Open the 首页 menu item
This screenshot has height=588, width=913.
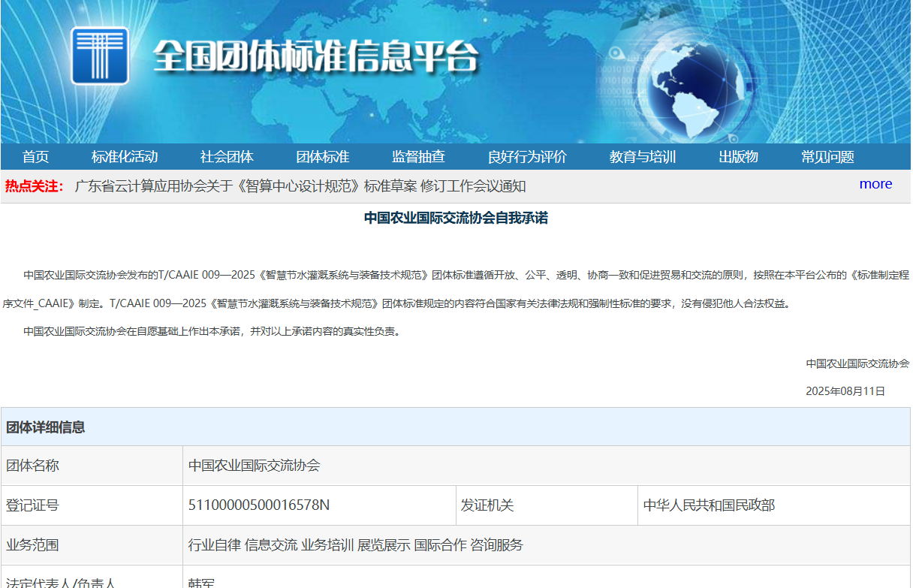(x=35, y=157)
